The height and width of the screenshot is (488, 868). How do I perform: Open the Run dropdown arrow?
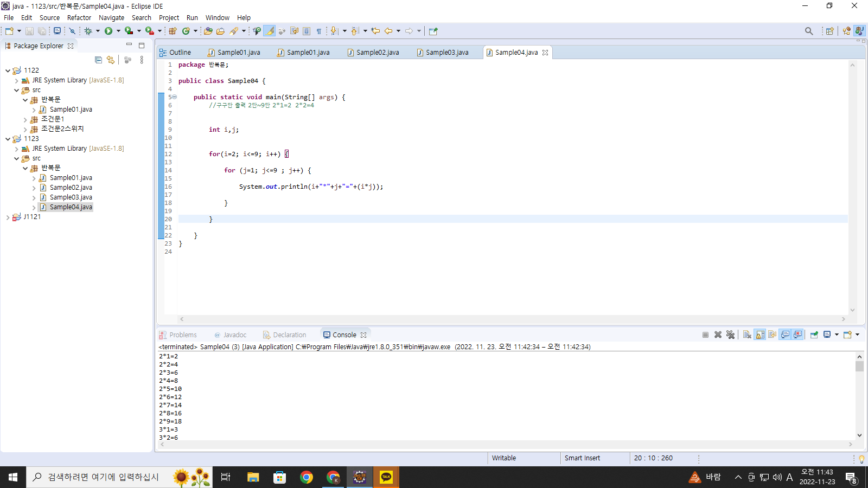click(118, 31)
